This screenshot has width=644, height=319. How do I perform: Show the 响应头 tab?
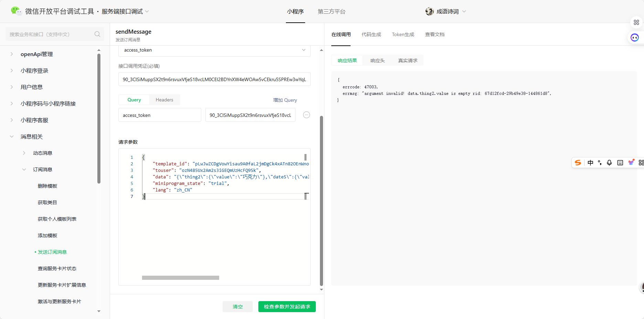coord(377,60)
